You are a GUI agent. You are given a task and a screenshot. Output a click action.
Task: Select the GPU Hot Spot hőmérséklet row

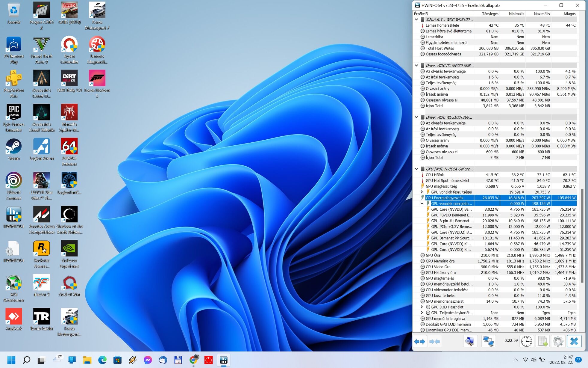click(447, 181)
